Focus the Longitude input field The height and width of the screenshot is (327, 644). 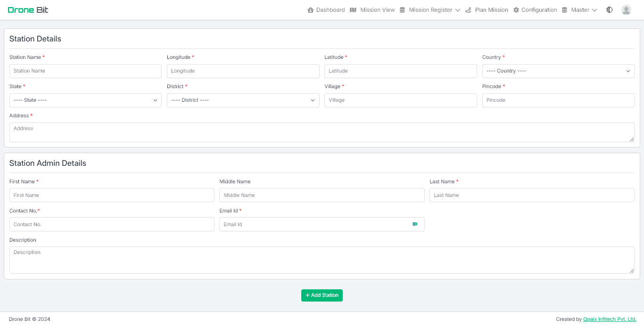coord(243,71)
